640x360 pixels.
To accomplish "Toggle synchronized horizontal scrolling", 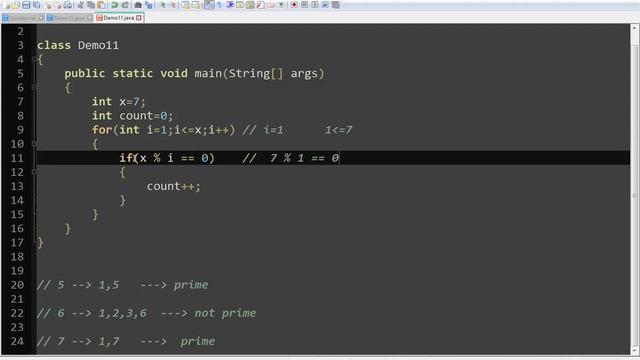I will pyautogui.click(x=196, y=5).
